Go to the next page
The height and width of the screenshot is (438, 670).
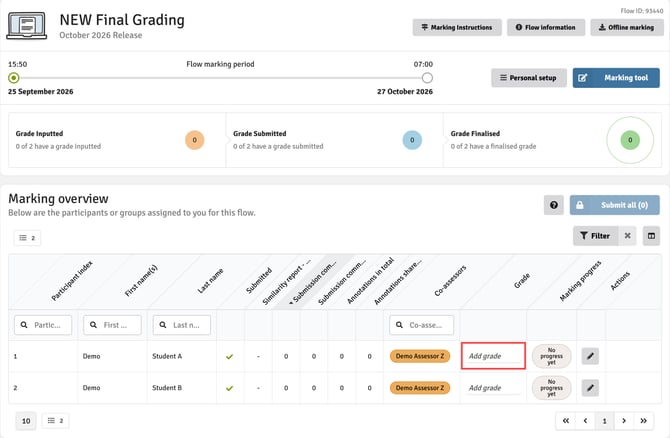coord(624,421)
